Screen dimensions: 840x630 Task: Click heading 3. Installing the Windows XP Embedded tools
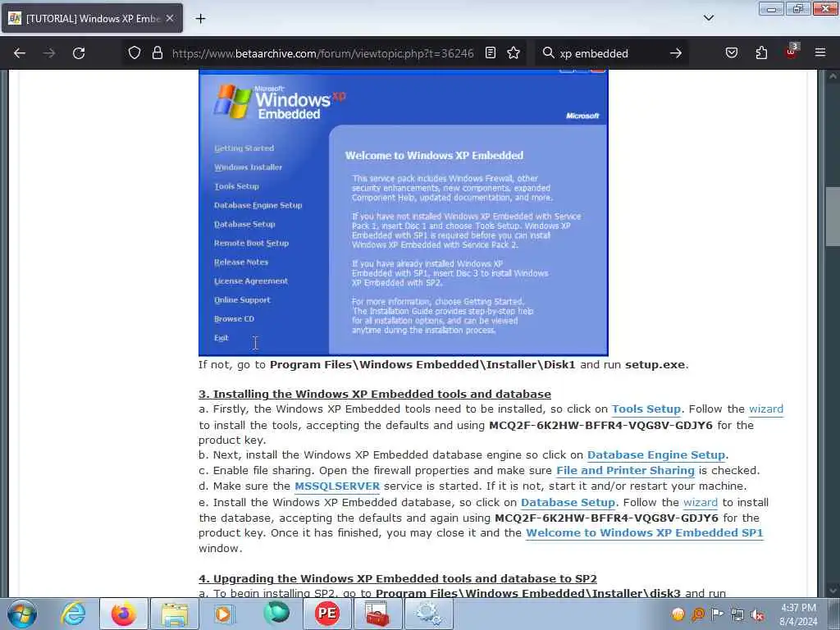click(x=374, y=395)
